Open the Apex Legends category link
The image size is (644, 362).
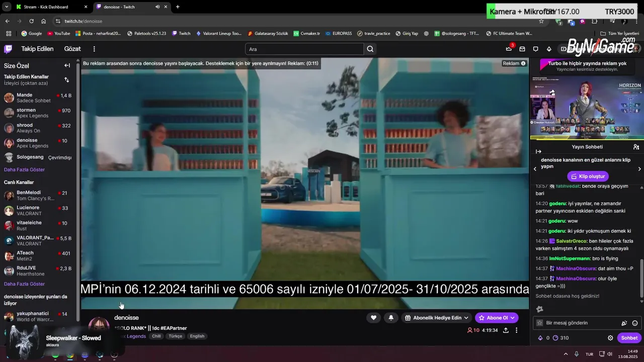click(131, 336)
